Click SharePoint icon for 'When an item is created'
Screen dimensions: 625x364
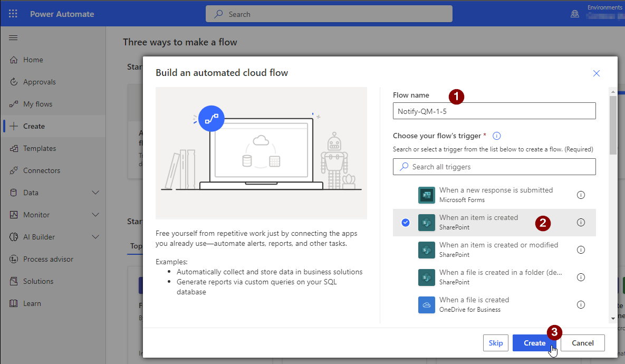[427, 223]
